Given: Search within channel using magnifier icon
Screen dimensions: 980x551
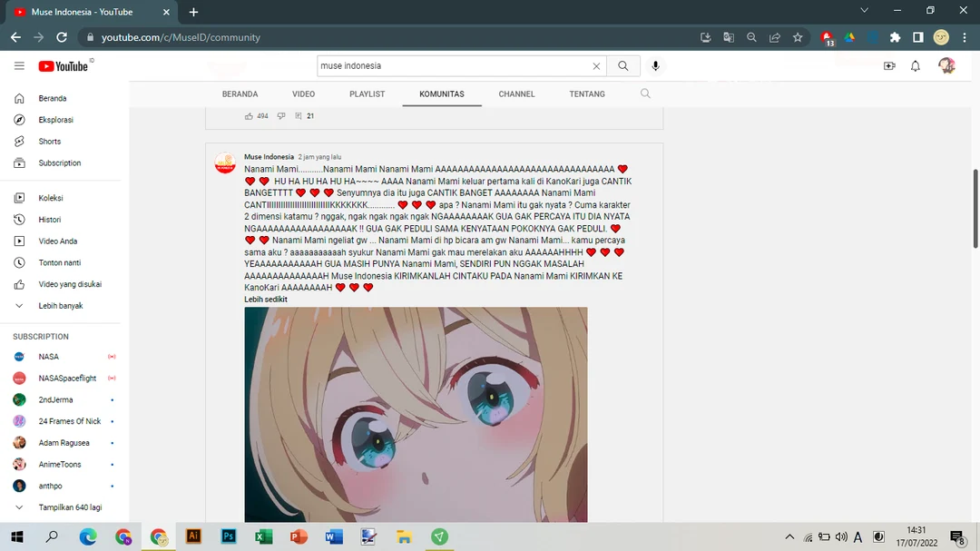Looking at the screenshot, I should [x=645, y=93].
